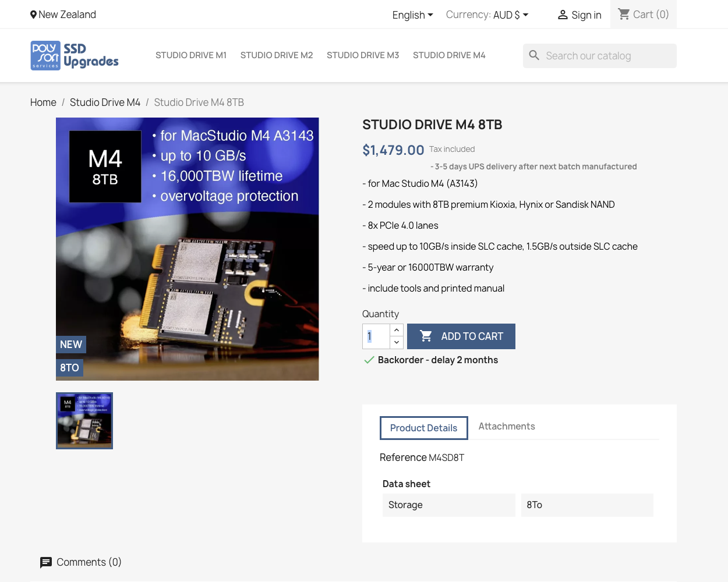Go to Studio Drive M4 breadcrumb link
Viewport: 728px width, 582px height.
pyautogui.click(x=105, y=102)
